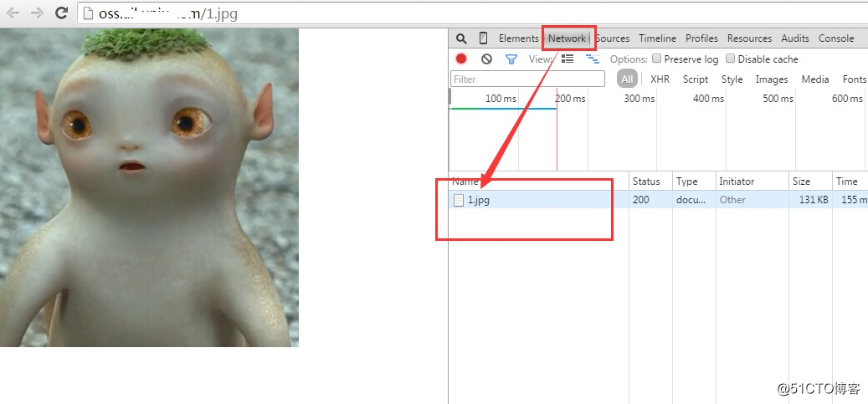Reload the current page
The width and height of the screenshot is (868, 404).
click(x=62, y=13)
